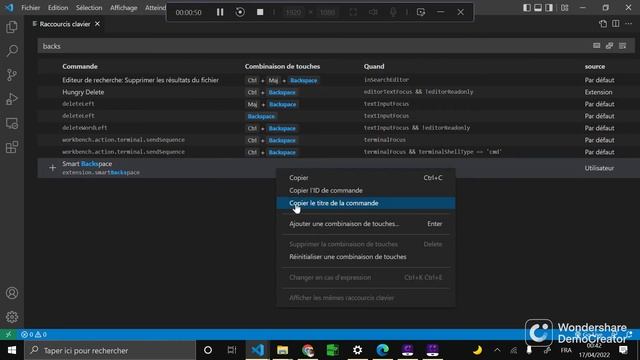Open the Source Control view

click(x=12, y=75)
